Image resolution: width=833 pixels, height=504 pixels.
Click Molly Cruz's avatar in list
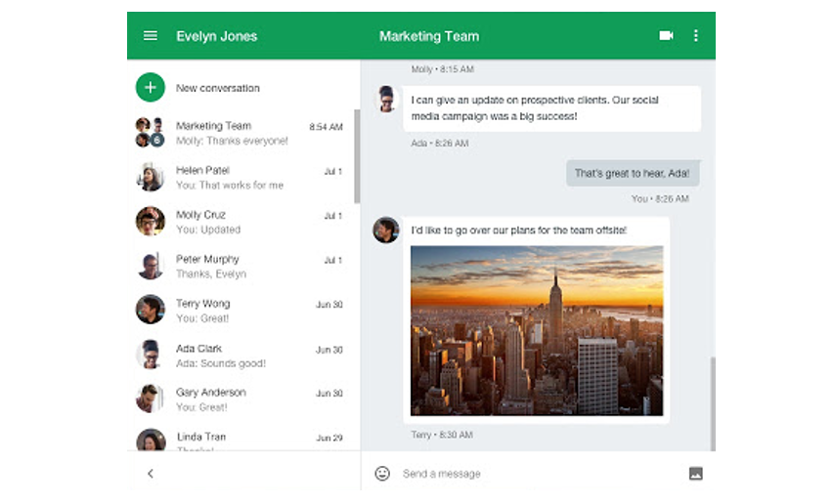click(x=151, y=221)
